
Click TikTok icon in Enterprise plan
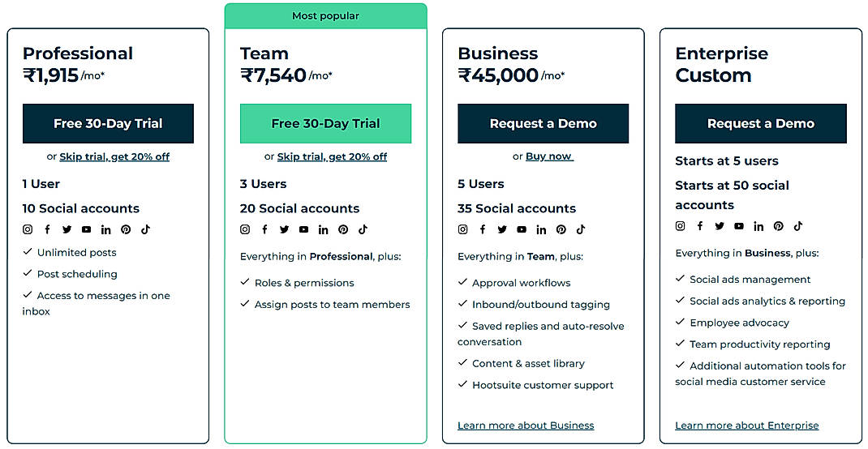798,226
